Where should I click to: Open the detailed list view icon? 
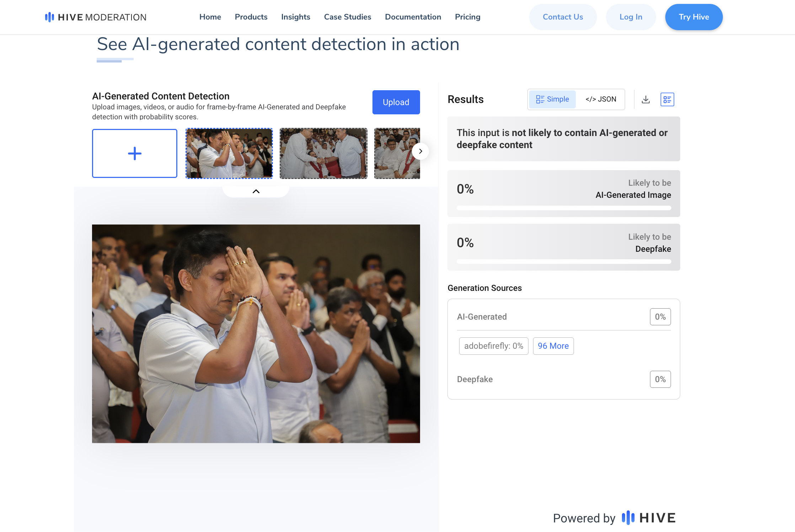point(667,99)
